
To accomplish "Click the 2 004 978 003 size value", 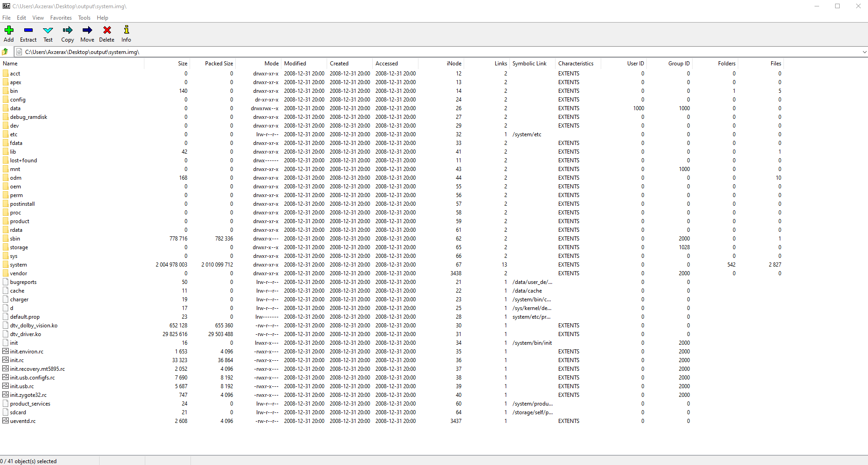I will pyautogui.click(x=171, y=265).
